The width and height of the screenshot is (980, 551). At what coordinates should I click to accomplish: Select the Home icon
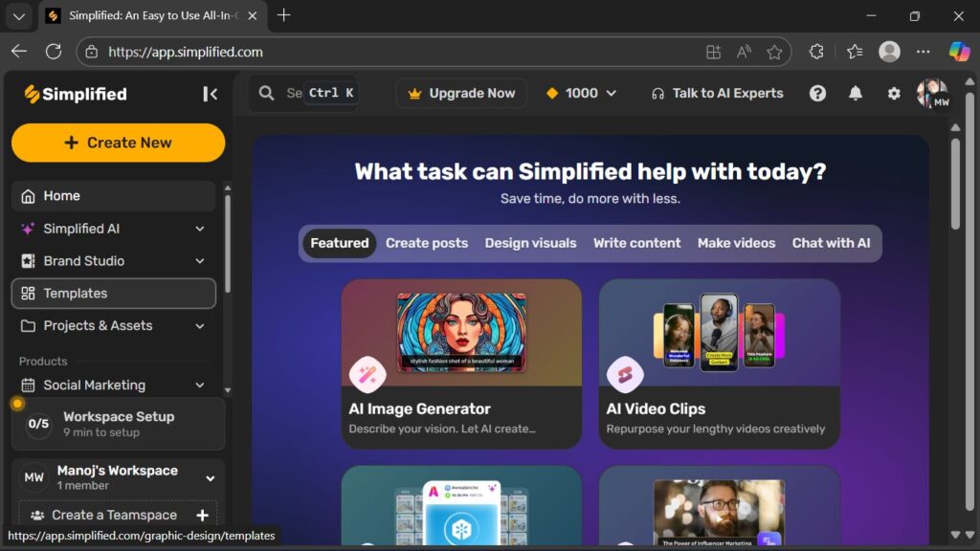[30, 195]
